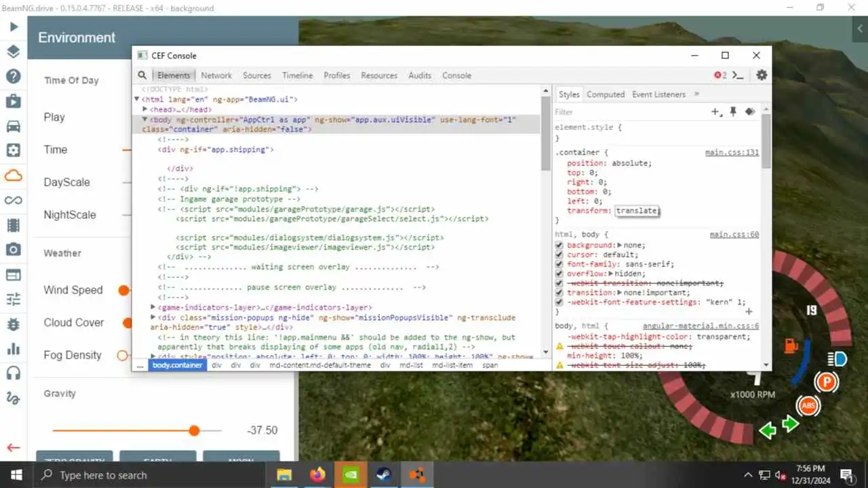Switch to the Computed styles tab

606,94
